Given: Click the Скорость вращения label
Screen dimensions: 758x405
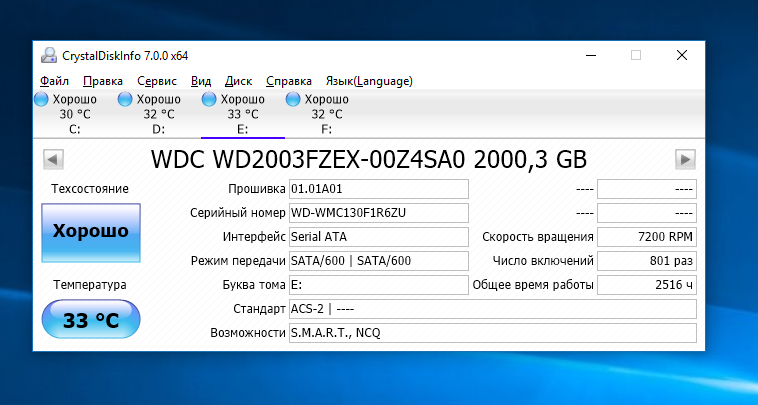Looking at the screenshot, I should [538, 237].
